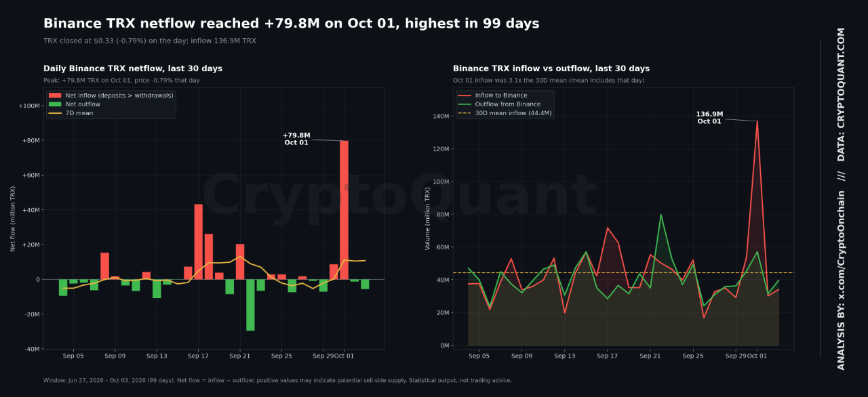868x397 pixels.
Task: Click the deepest green outflow bar
Action: pyautogui.click(x=250, y=305)
